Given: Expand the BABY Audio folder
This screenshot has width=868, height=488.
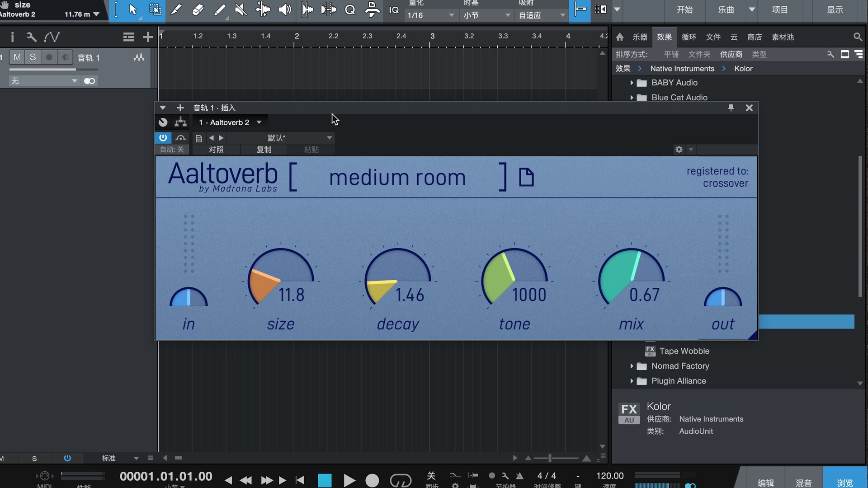Looking at the screenshot, I should tap(632, 83).
